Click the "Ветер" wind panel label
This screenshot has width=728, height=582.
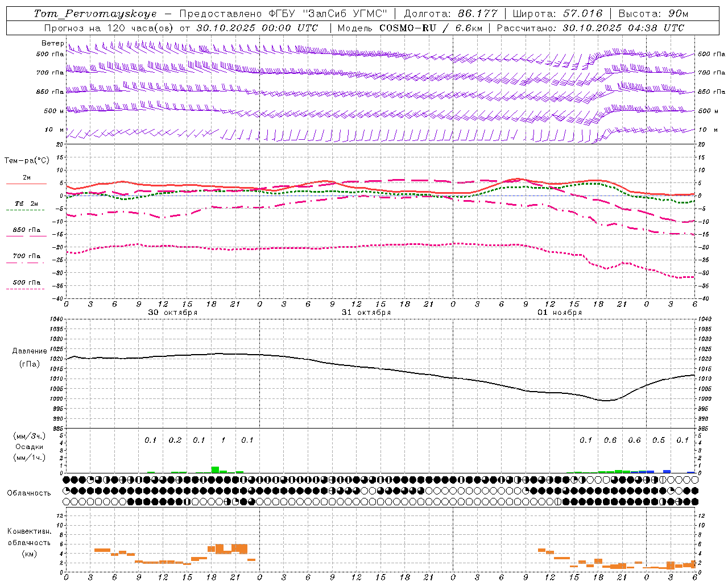point(52,43)
